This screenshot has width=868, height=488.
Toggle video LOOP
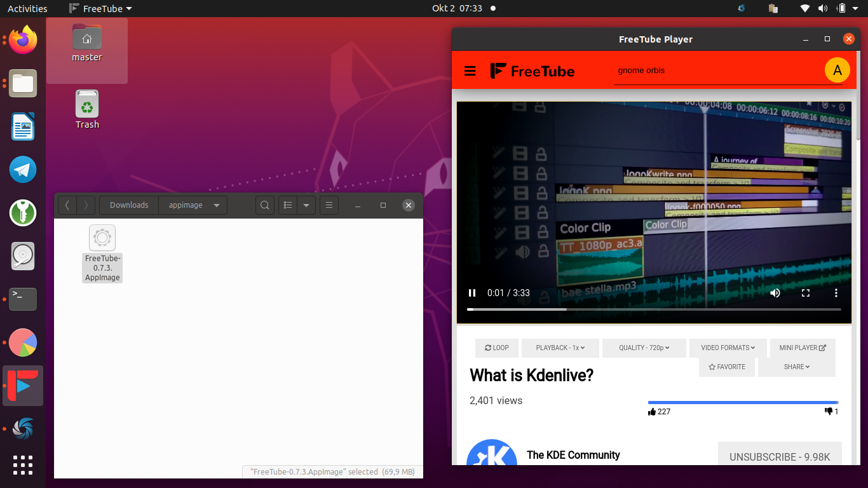pos(497,348)
